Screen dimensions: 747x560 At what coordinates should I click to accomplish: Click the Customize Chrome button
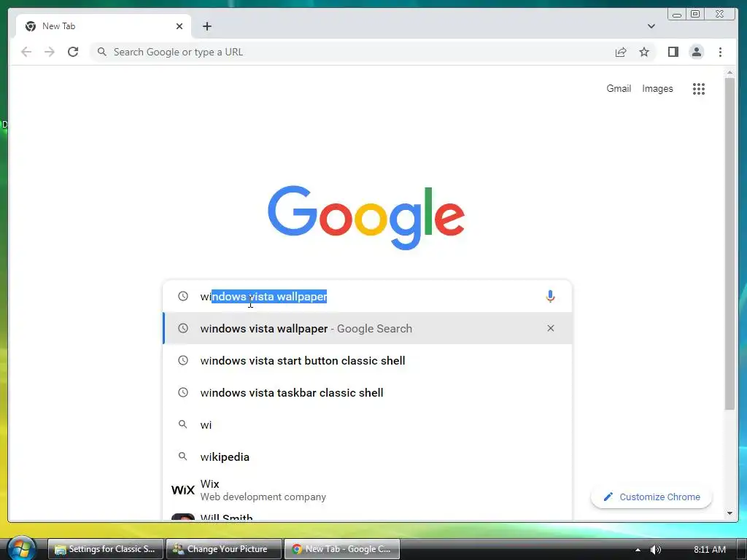[651, 497]
